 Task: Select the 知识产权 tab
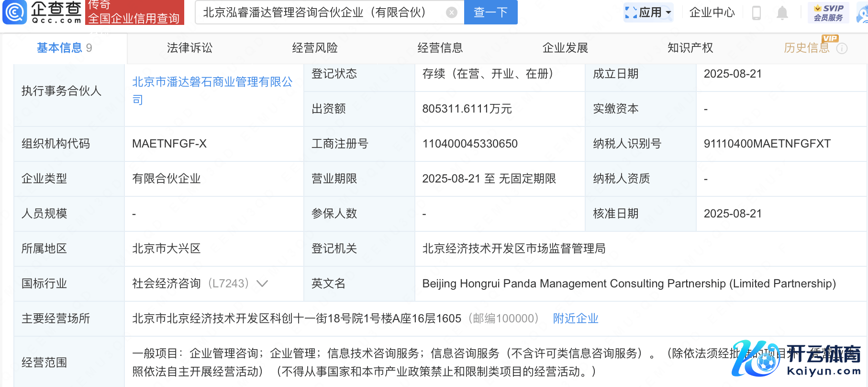pos(690,48)
